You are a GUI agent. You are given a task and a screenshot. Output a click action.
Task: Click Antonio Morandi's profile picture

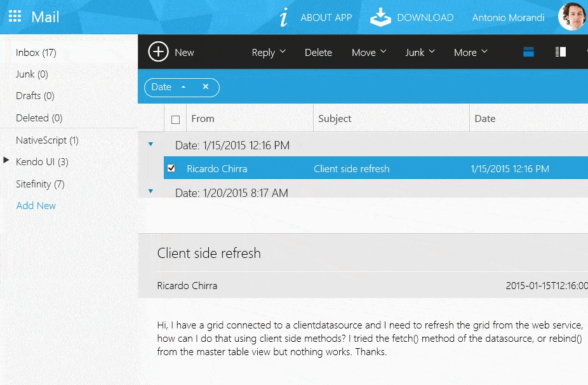click(572, 17)
